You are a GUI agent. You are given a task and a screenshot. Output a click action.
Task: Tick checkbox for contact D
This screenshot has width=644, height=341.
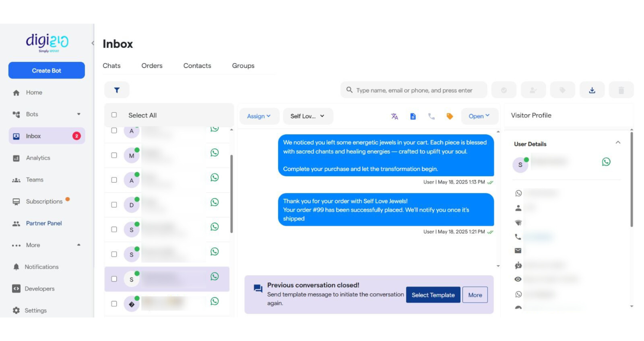coord(114,205)
